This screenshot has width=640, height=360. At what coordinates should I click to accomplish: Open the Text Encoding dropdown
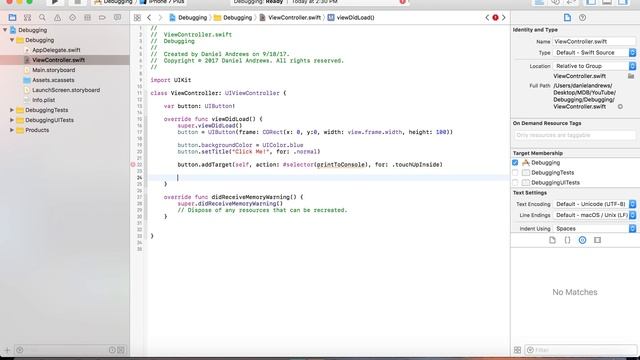click(x=594, y=204)
